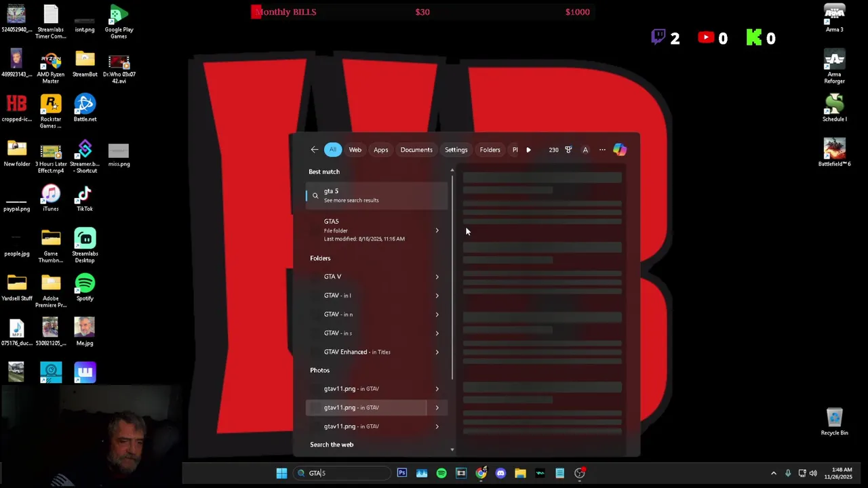The width and height of the screenshot is (868, 488).
Task: Expand the GTA5 file folder result arrow
Action: coord(437,230)
